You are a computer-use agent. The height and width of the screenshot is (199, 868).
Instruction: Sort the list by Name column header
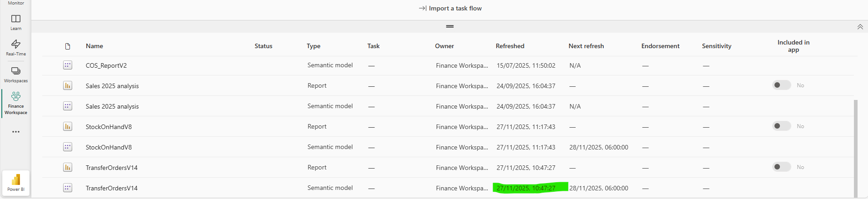coord(94,46)
